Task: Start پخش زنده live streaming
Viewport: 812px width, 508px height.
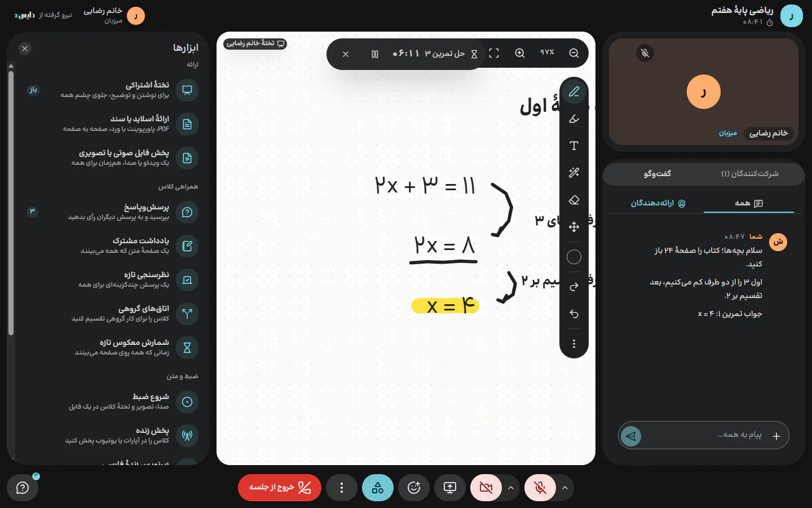Action: coord(107,436)
